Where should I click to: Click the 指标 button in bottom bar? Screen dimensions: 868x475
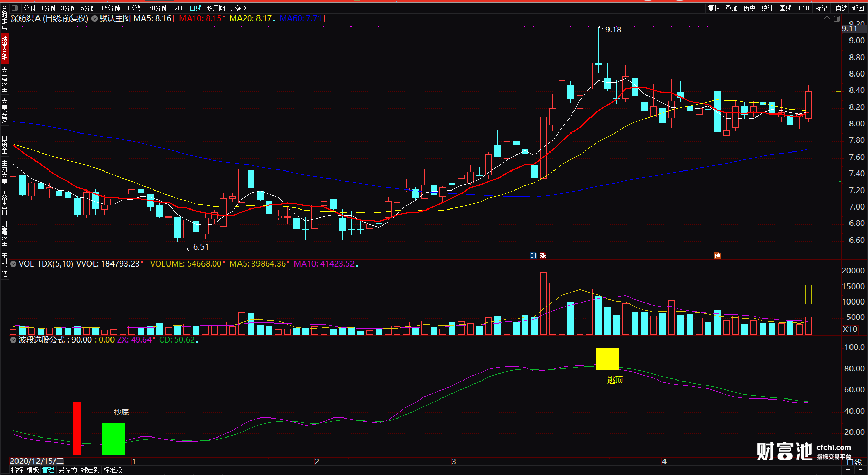17,470
